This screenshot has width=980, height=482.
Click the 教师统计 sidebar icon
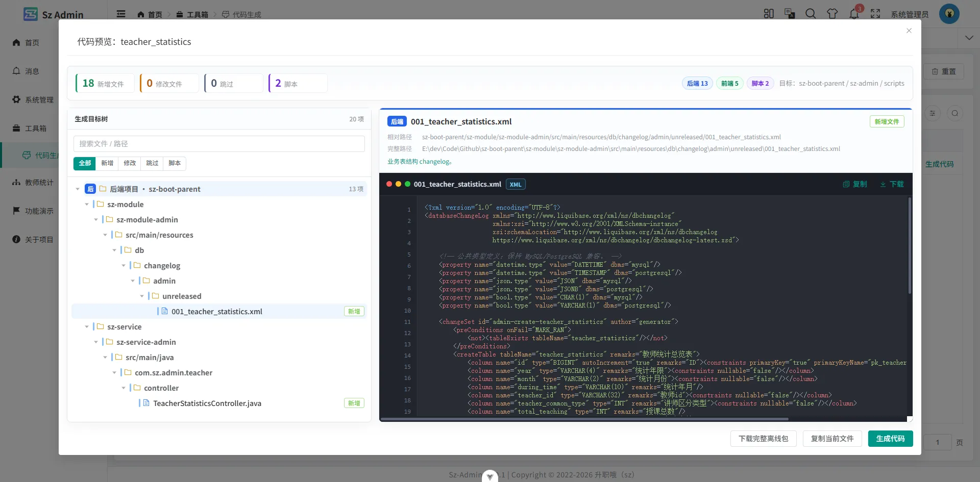16,182
